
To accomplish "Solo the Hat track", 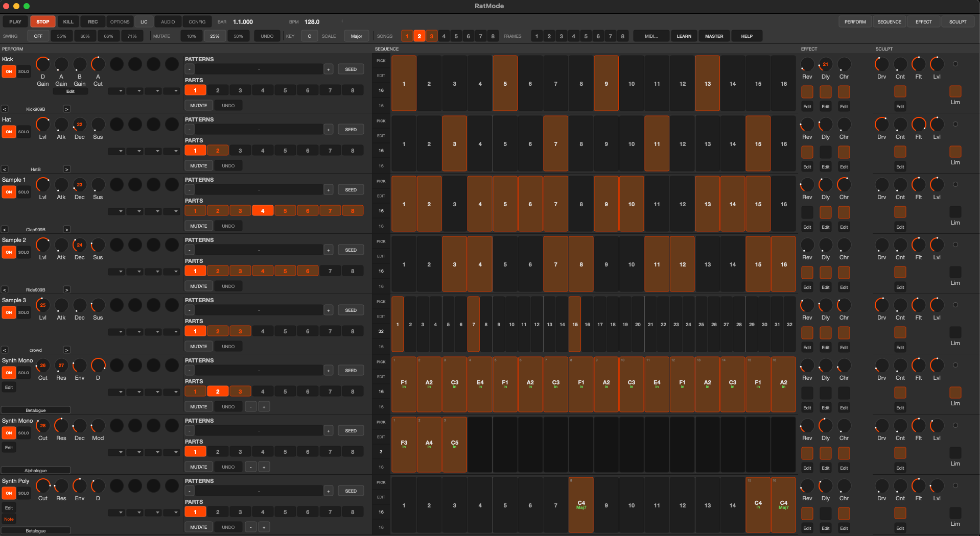I will [x=24, y=132].
